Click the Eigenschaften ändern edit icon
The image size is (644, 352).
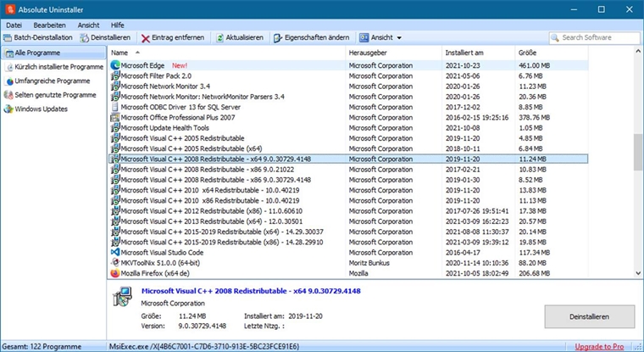click(x=278, y=38)
